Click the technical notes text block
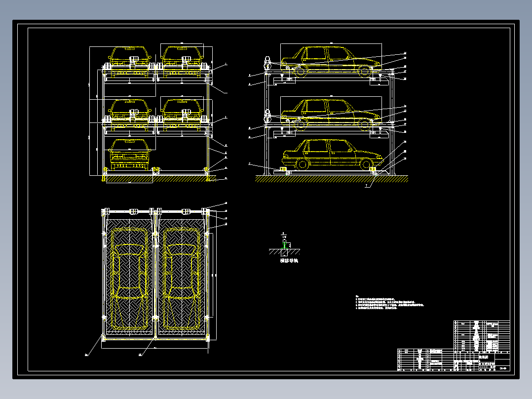Image resolution: width=532 pixels, height=399 pixels. (x=390, y=303)
